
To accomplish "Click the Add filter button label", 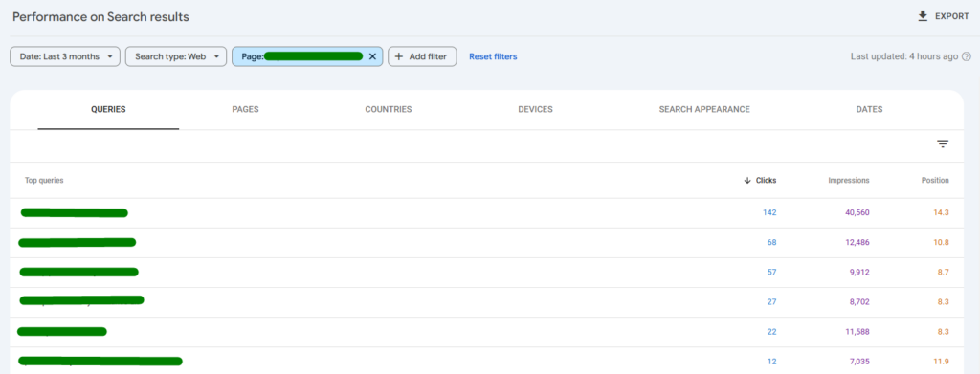I will tap(428, 56).
